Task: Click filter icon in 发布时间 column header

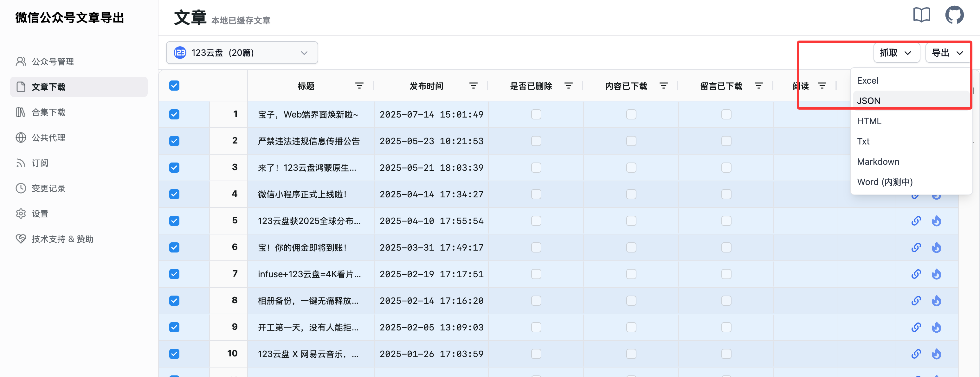Action: 473,86
